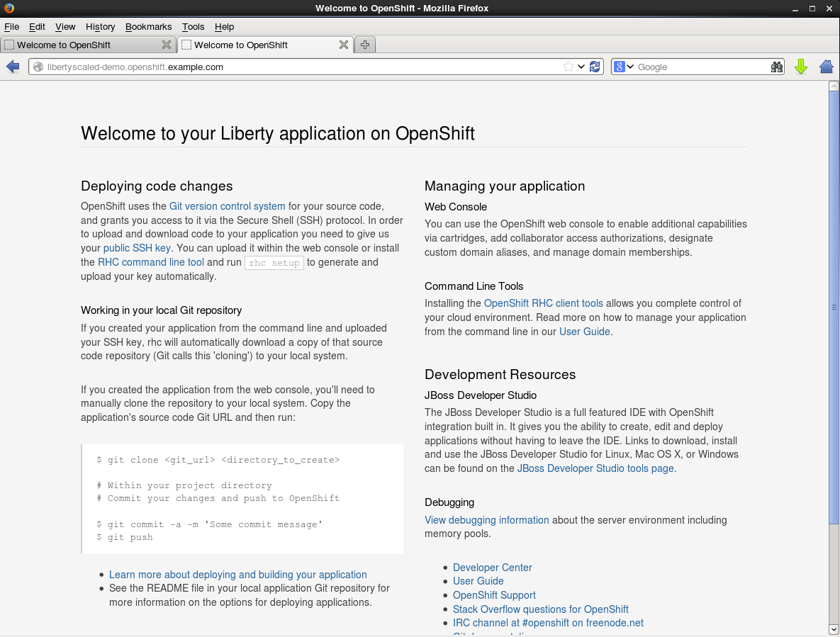Open the search engine selector dropdown

tap(631, 67)
